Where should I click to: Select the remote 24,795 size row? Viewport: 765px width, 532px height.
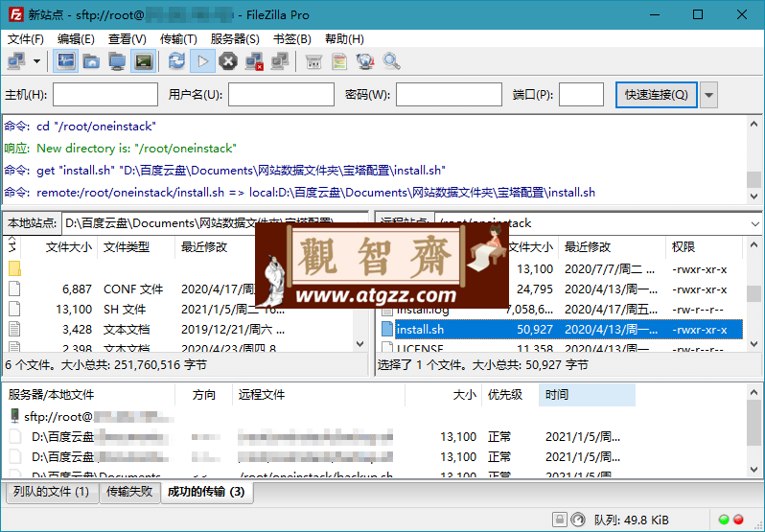[x=561, y=289]
